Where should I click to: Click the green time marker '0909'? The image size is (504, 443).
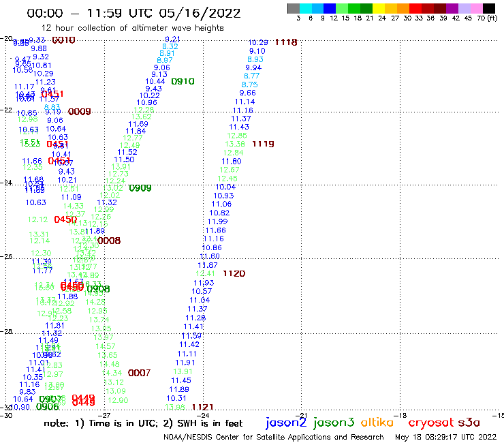pyautogui.click(x=140, y=188)
